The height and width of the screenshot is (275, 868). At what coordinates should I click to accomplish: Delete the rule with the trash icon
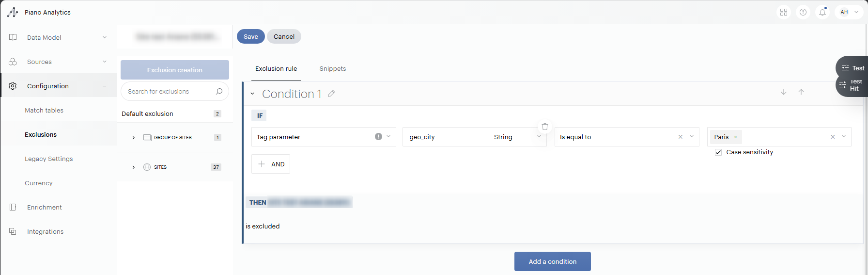[545, 127]
